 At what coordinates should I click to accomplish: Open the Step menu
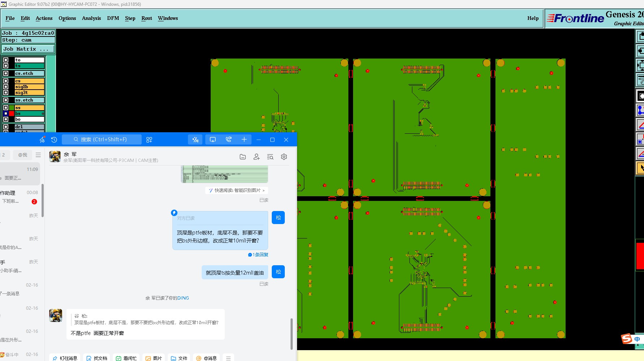click(x=130, y=18)
